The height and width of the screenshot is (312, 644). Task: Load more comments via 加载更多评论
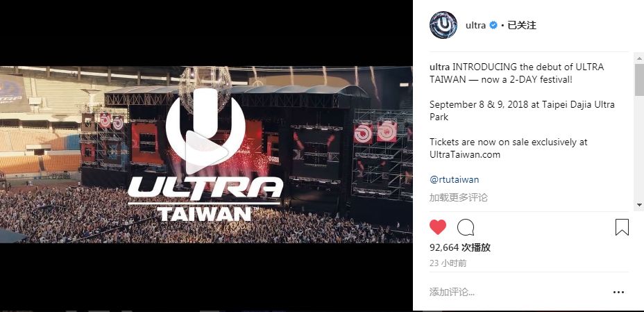[458, 198]
